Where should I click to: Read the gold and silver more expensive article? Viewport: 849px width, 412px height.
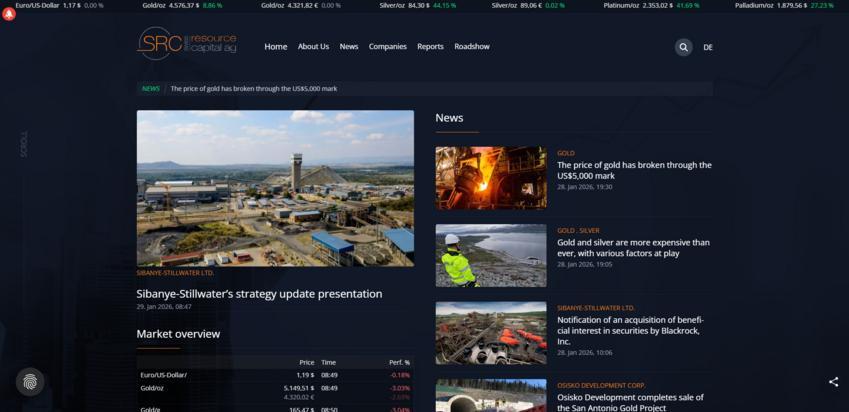pyautogui.click(x=633, y=247)
